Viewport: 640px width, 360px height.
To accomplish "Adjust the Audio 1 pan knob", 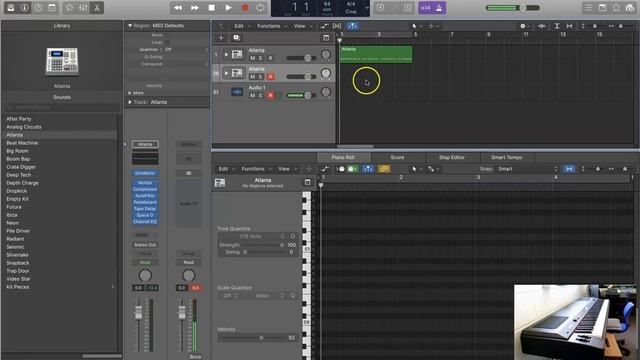I will tap(326, 92).
